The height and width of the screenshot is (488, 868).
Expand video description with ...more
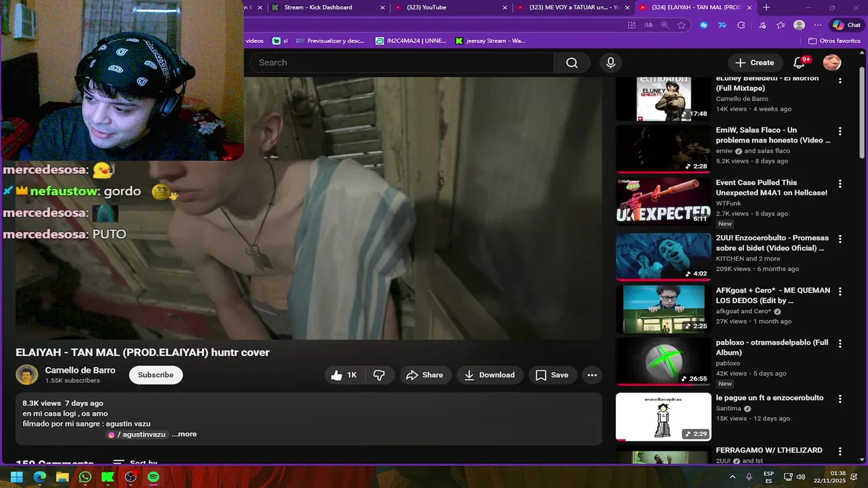(x=184, y=434)
